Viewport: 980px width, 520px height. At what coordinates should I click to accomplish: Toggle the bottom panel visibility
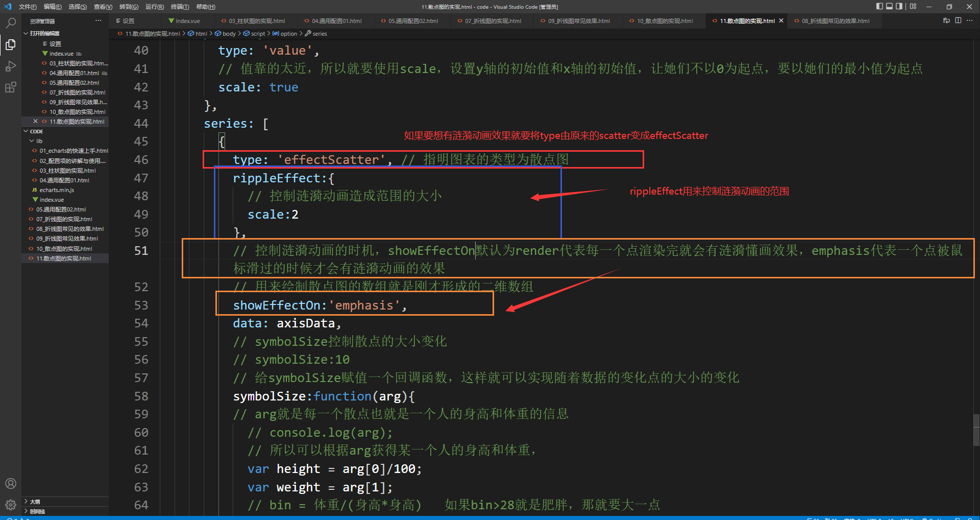click(x=890, y=7)
